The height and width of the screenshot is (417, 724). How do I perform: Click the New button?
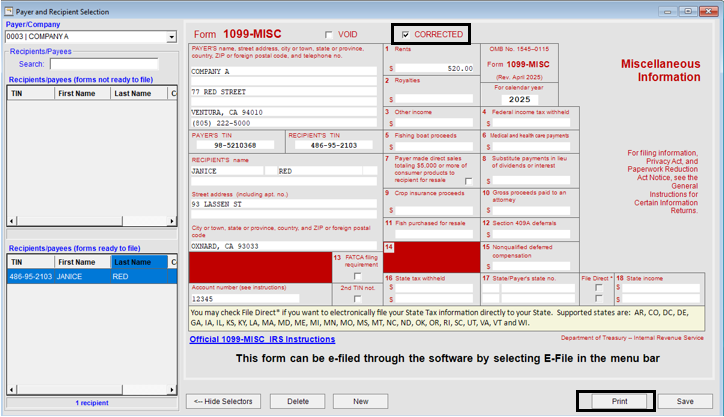click(x=354, y=401)
